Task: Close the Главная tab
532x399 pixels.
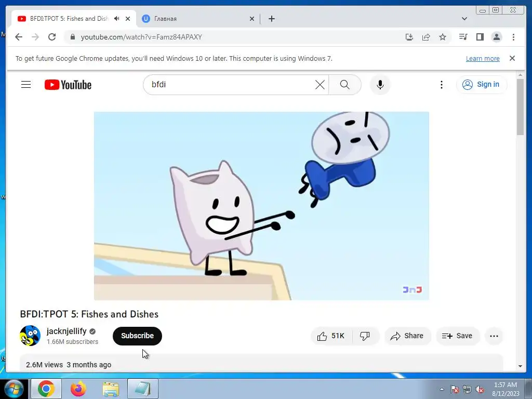Action: point(252,19)
